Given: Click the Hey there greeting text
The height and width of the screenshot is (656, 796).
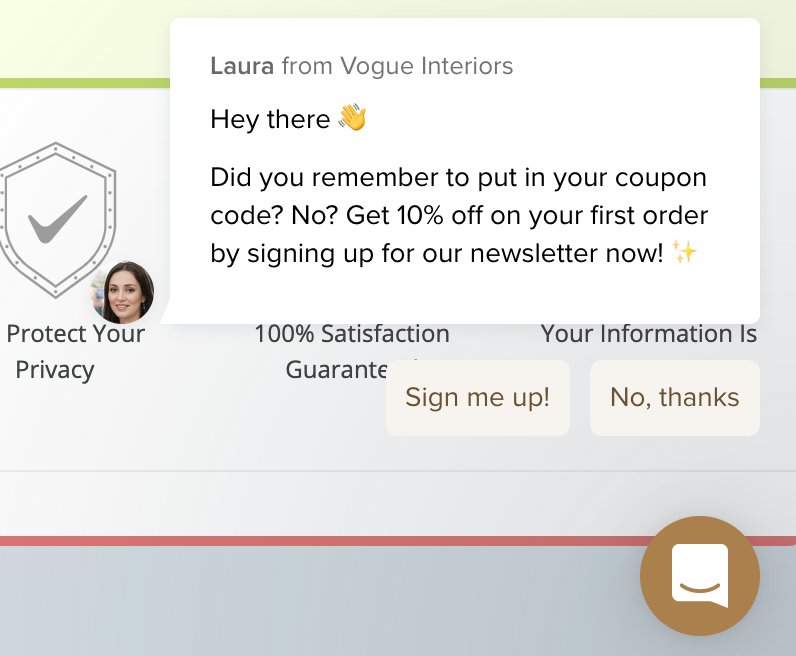Looking at the screenshot, I should tap(270, 119).
